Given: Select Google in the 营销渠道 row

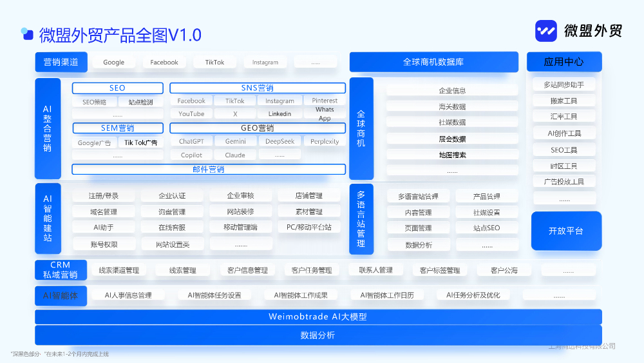Looking at the screenshot, I should click(114, 63).
